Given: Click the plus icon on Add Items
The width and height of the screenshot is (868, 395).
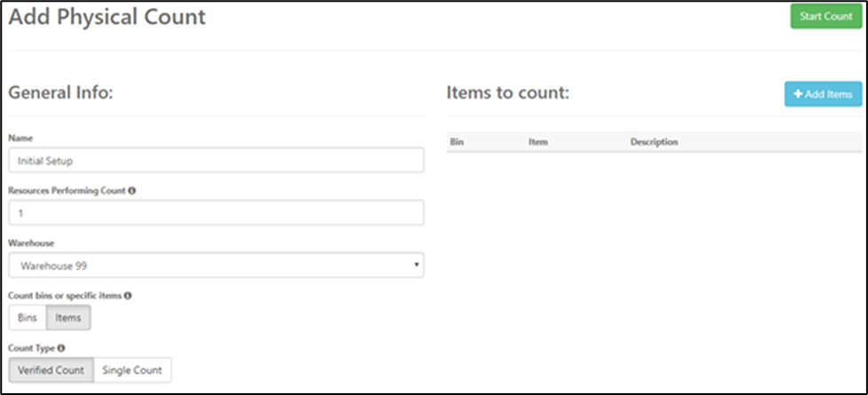Looking at the screenshot, I should 798,94.
